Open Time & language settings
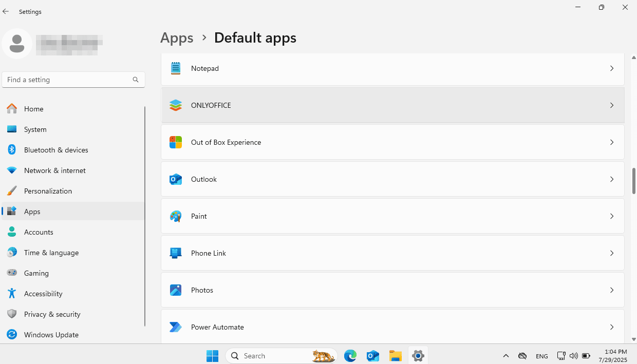This screenshot has width=637, height=364. tap(73, 253)
